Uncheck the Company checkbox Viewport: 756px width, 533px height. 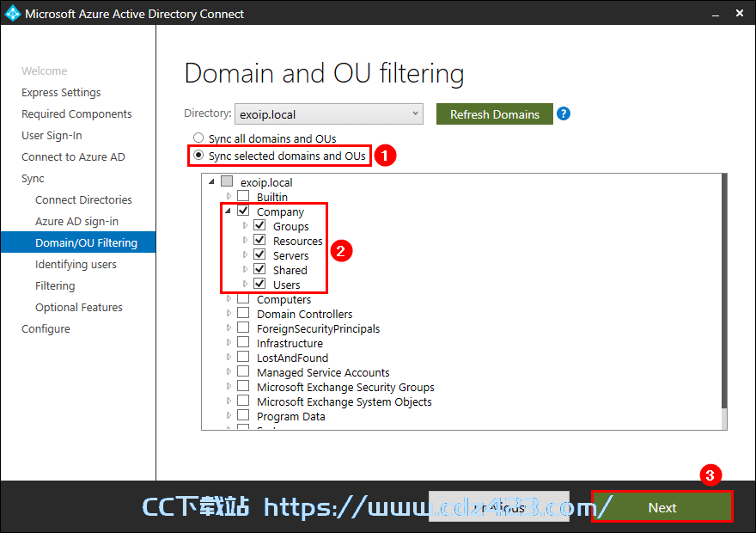pyautogui.click(x=243, y=211)
